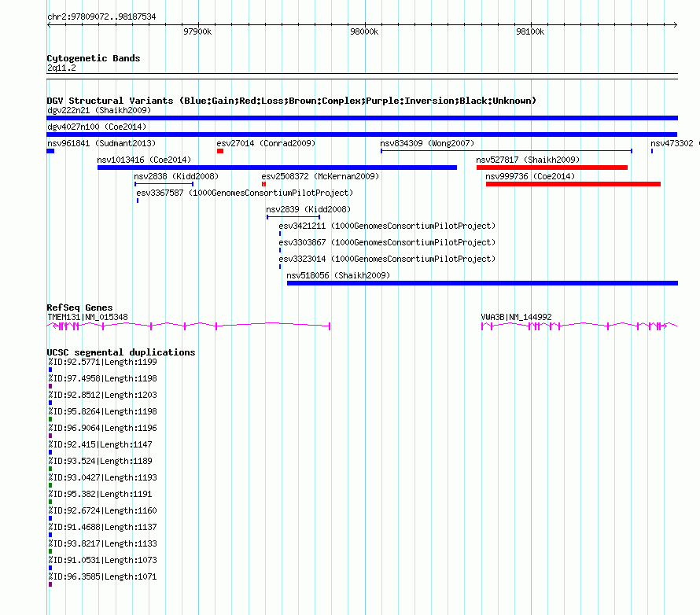Click the Cytogenetic Bands track title
The height and width of the screenshot is (615, 700).
coord(94,58)
